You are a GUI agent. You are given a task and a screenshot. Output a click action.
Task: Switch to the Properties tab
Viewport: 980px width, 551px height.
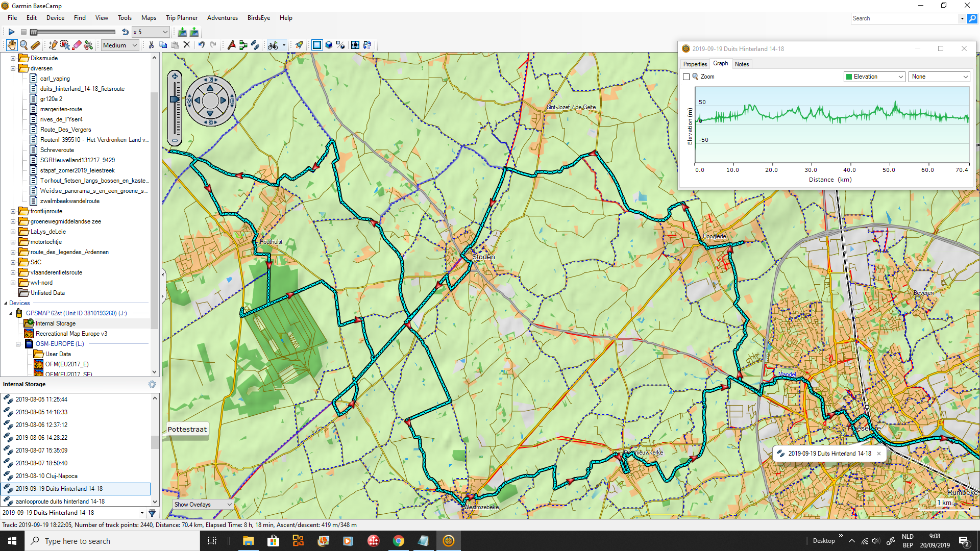click(695, 64)
